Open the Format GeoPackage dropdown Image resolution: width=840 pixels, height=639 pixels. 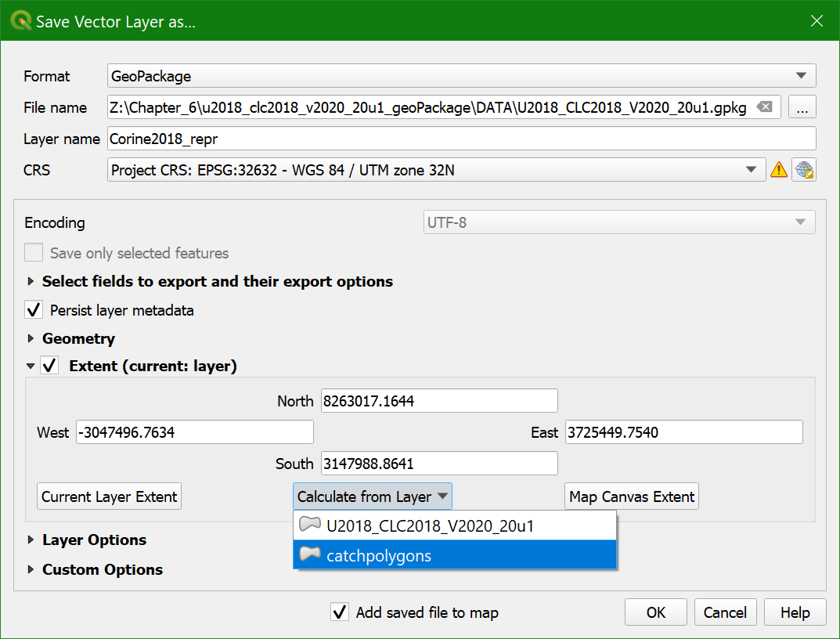461,76
